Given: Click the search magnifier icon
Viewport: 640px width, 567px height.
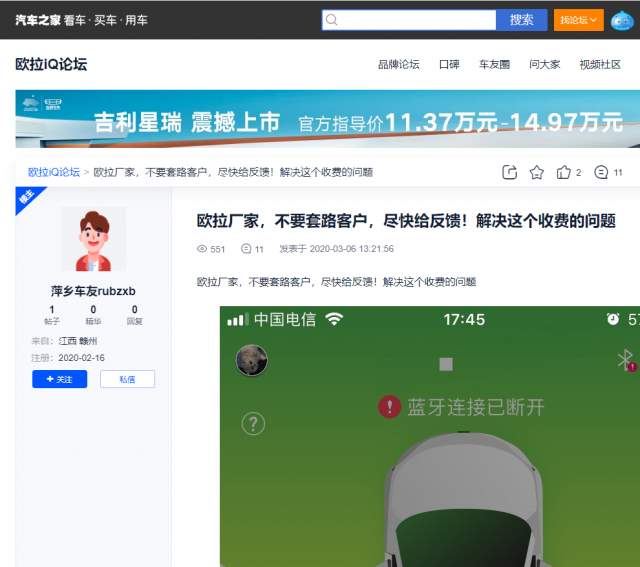Looking at the screenshot, I should click(x=331, y=20).
